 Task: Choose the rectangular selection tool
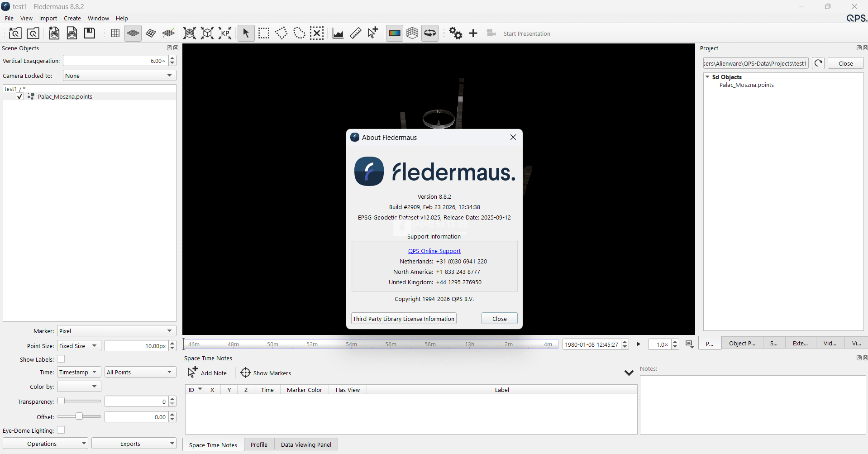(x=263, y=33)
